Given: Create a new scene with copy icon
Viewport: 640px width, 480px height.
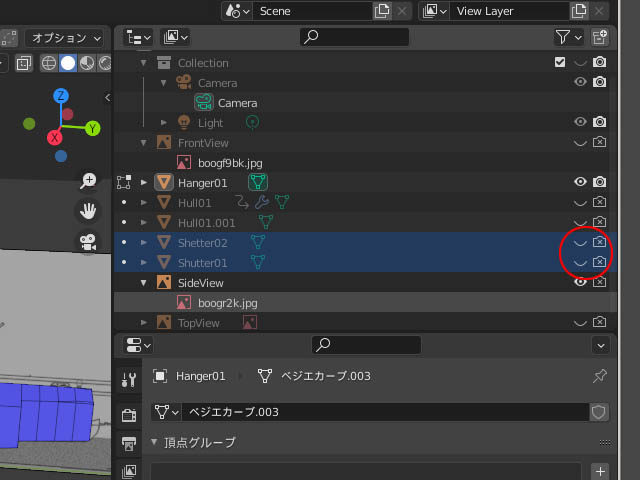Looking at the screenshot, I should pyautogui.click(x=382, y=11).
